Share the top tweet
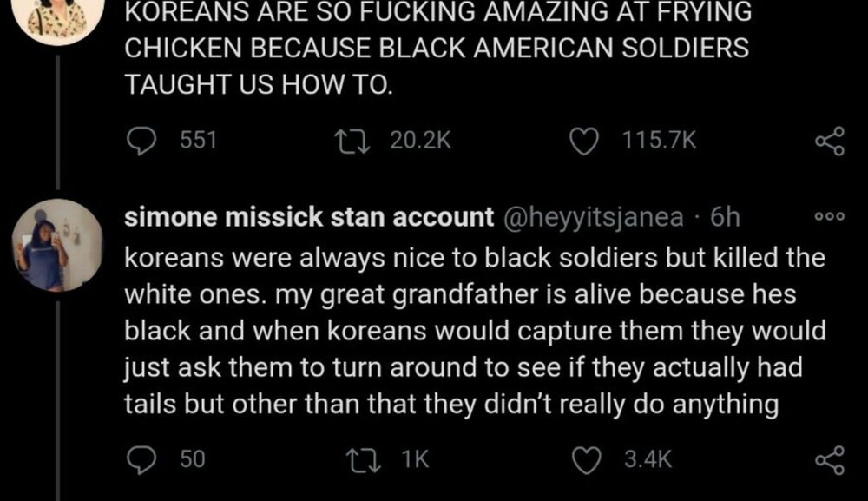 point(829,142)
